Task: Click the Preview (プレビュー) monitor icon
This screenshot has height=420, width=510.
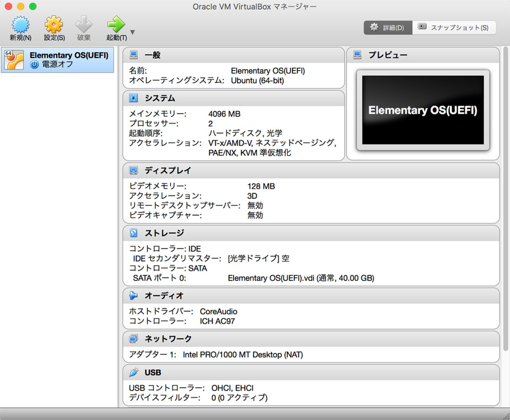Action: pos(357,55)
